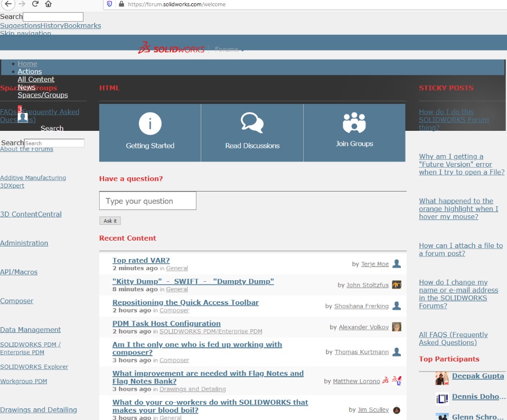Open Repositioning the Quick Access Toolbar post

click(x=185, y=302)
